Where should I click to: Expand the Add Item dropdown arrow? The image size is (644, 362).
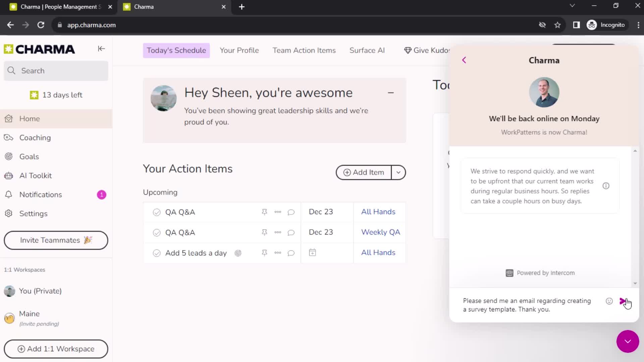coord(398,172)
